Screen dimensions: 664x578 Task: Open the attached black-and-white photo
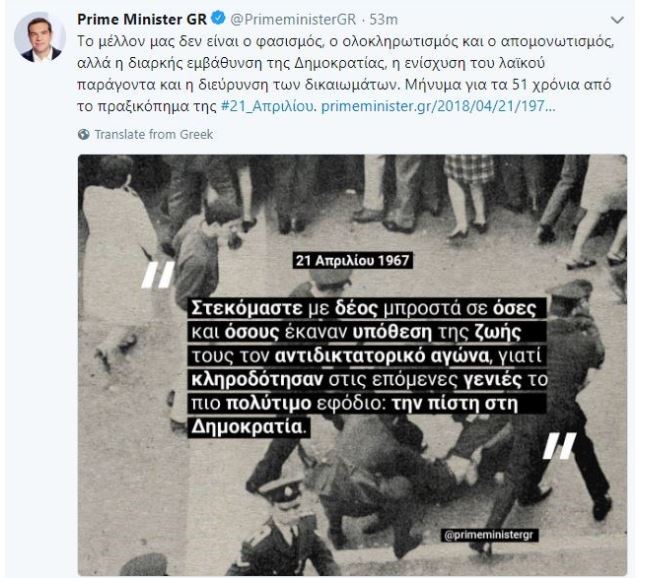(x=352, y=365)
